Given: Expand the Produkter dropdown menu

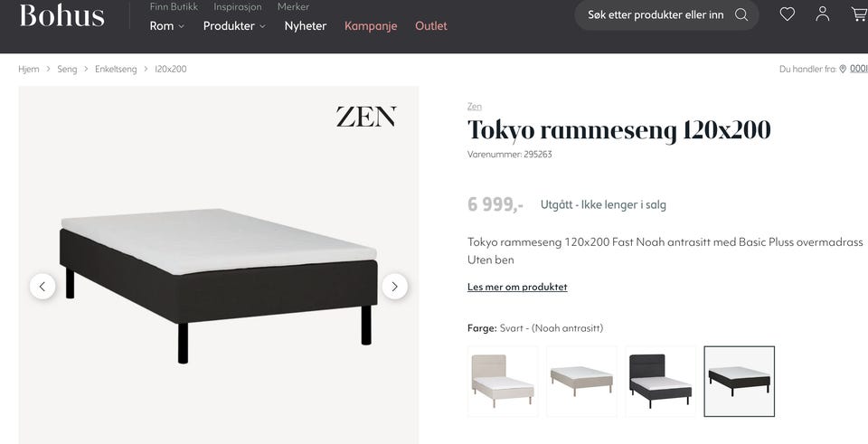Looking at the screenshot, I should pyautogui.click(x=234, y=26).
